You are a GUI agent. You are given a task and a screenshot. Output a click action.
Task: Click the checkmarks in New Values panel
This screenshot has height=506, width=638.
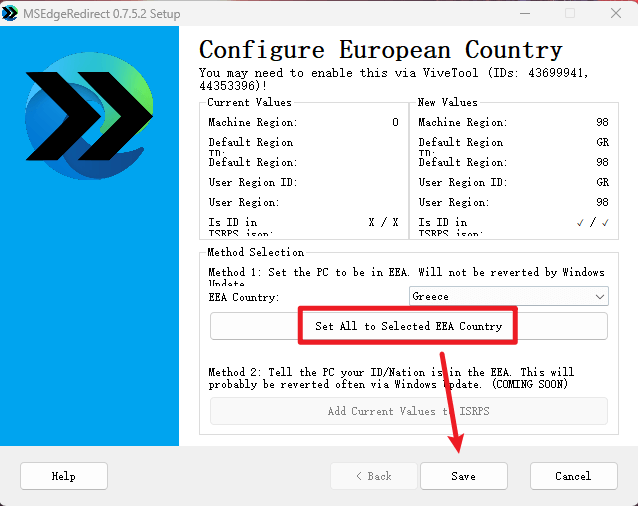coord(598,222)
